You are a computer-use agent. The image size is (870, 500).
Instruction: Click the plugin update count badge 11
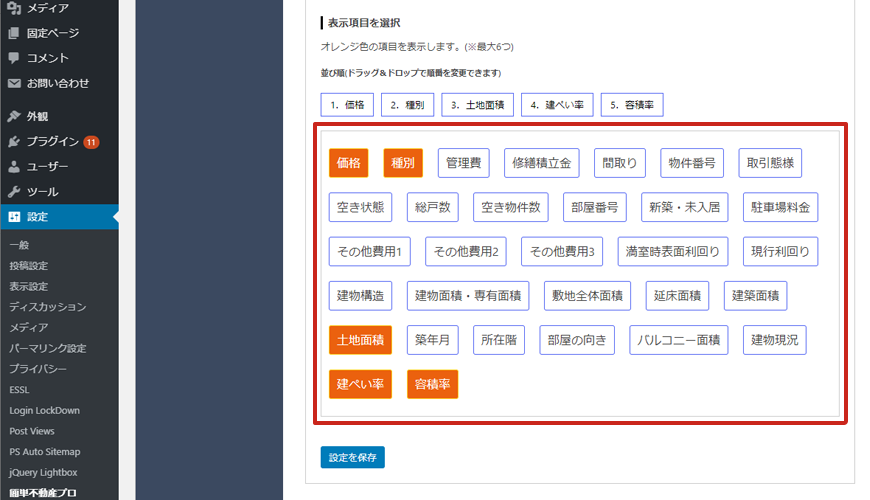tap(91, 142)
